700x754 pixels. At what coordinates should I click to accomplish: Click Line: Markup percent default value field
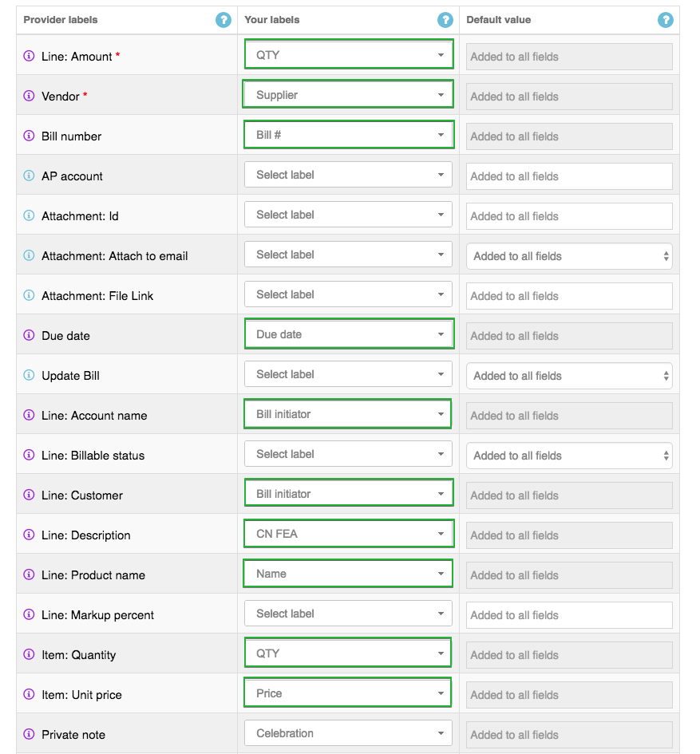pyautogui.click(x=569, y=615)
